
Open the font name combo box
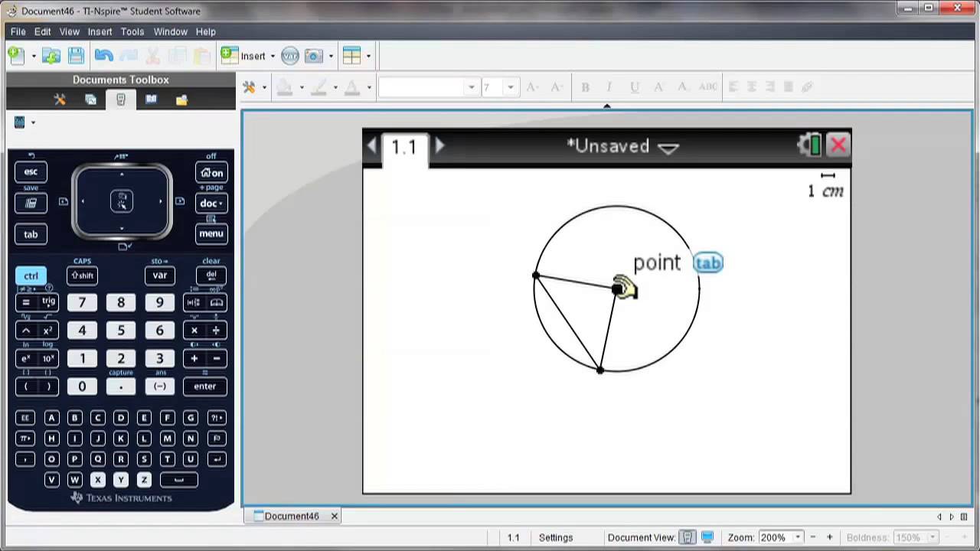pos(428,87)
